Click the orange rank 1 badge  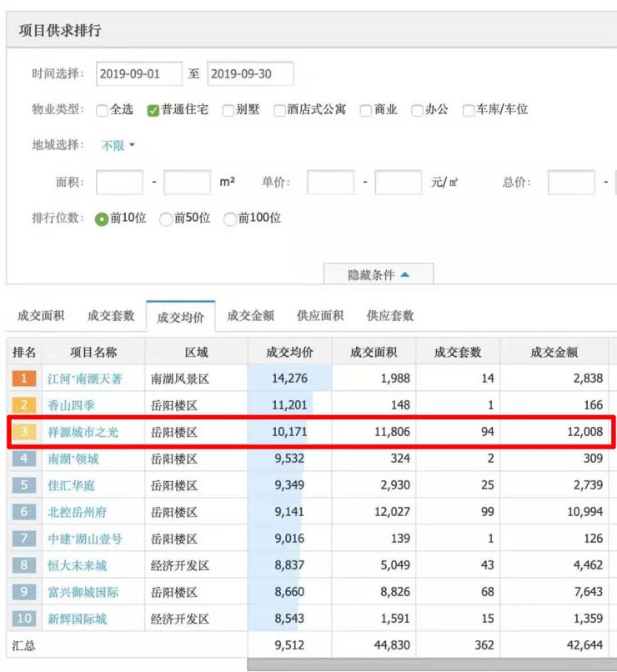click(23, 379)
